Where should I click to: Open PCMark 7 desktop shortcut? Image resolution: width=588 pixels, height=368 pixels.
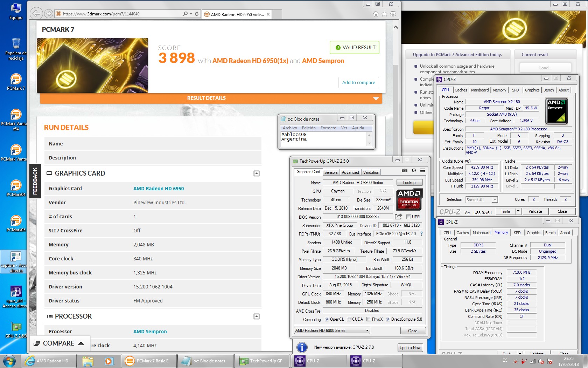point(16,82)
